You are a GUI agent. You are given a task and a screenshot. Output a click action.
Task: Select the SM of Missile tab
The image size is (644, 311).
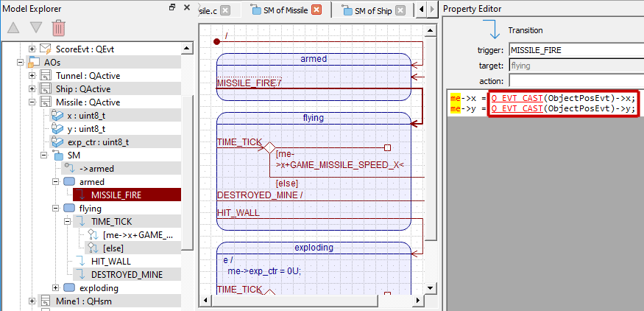click(280, 10)
